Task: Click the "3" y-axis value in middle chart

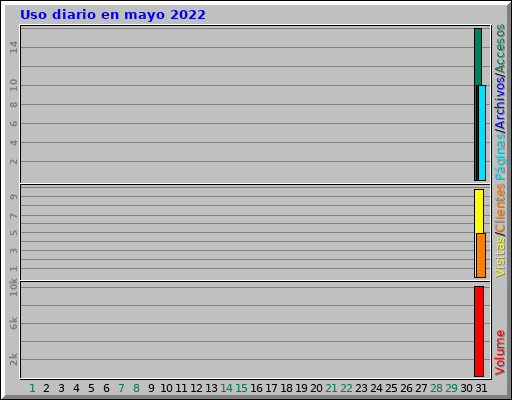Action: pos(13,251)
